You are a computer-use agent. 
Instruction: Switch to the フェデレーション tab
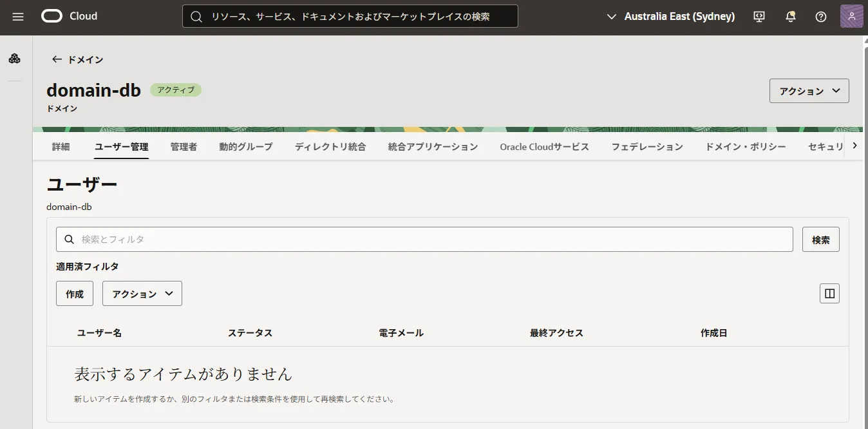pos(647,146)
